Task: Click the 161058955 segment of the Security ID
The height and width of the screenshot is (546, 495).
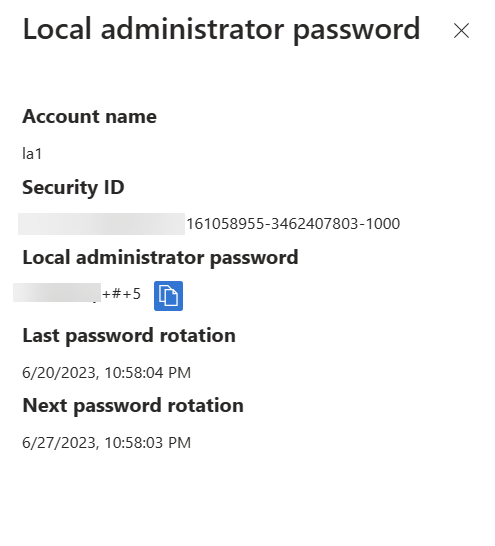Action: (226, 224)
